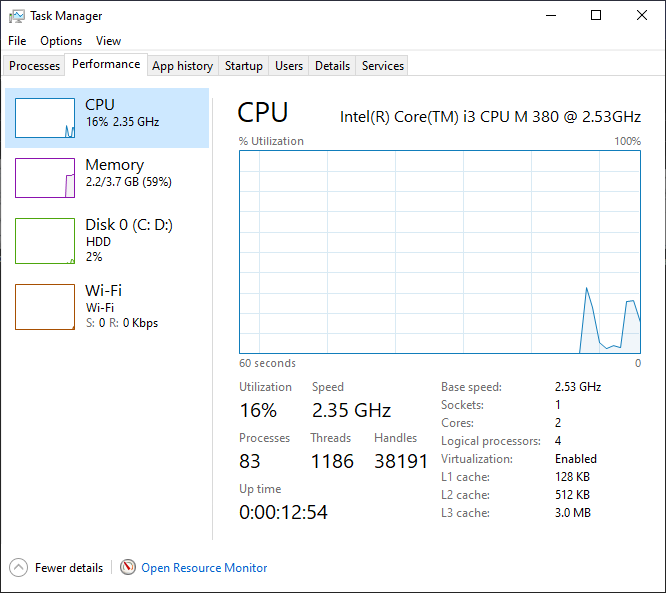Select the Wi-Fi graph thumbnail
Screen dimensions: 666x593
click(x=45, y=307)
